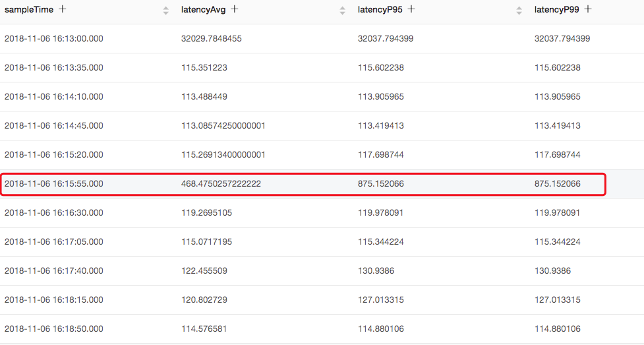Select latencyAvg value 114.576581
644x345 pixels.
click(x=204, y=329)
